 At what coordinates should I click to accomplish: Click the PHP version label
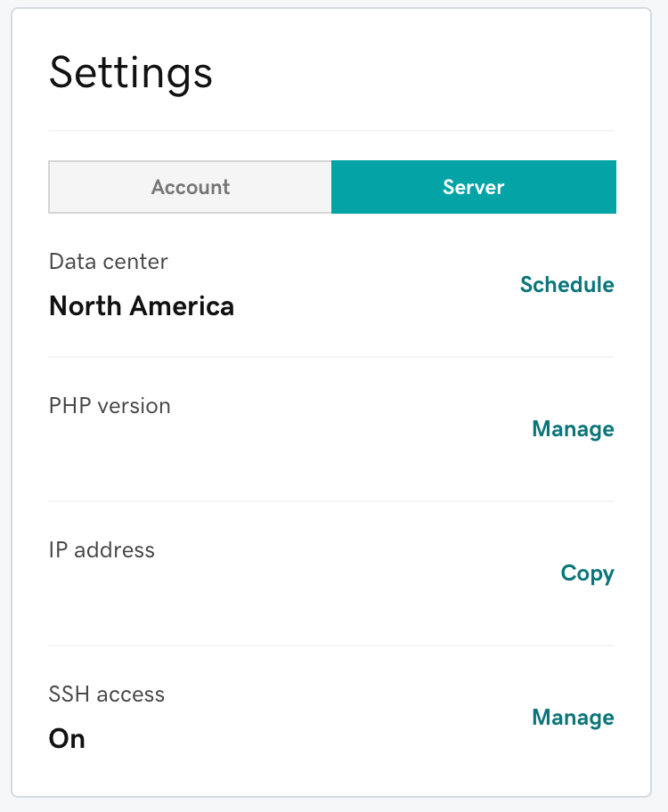110,405
